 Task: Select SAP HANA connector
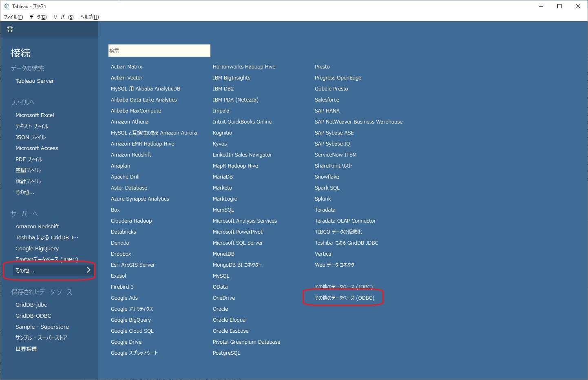(327, 111)
